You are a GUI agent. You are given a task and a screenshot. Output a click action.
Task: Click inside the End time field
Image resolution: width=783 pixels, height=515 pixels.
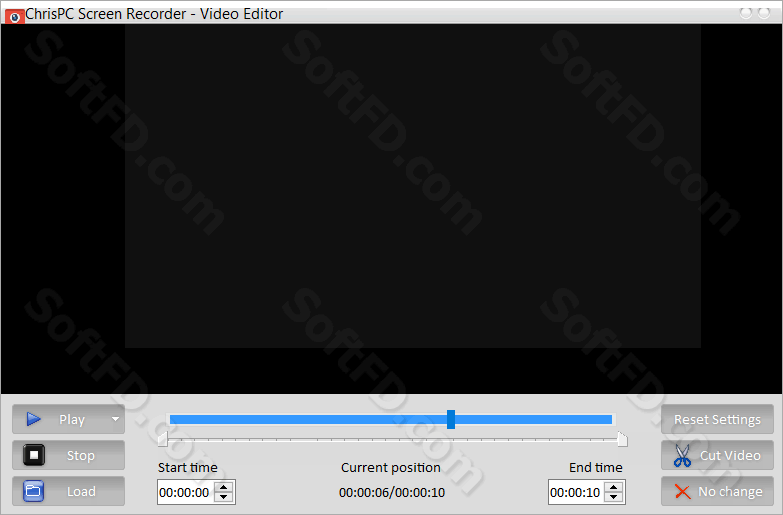point(576,493)
